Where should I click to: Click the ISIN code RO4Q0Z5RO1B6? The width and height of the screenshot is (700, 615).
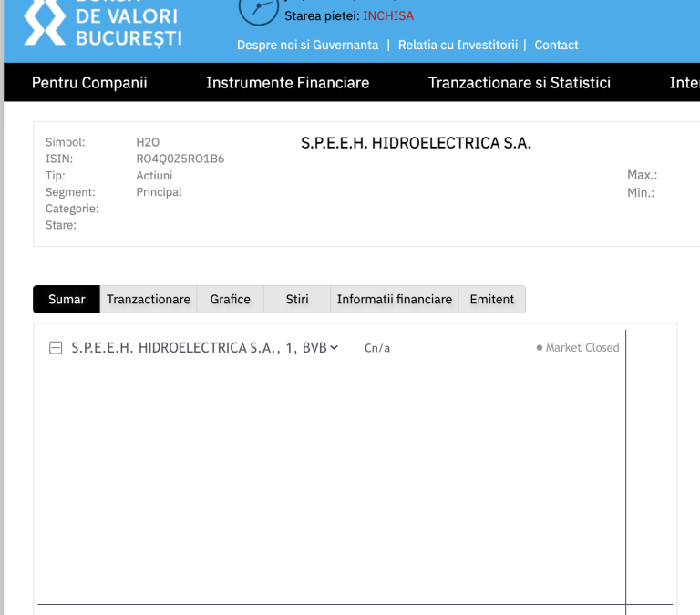coord(180,159)
